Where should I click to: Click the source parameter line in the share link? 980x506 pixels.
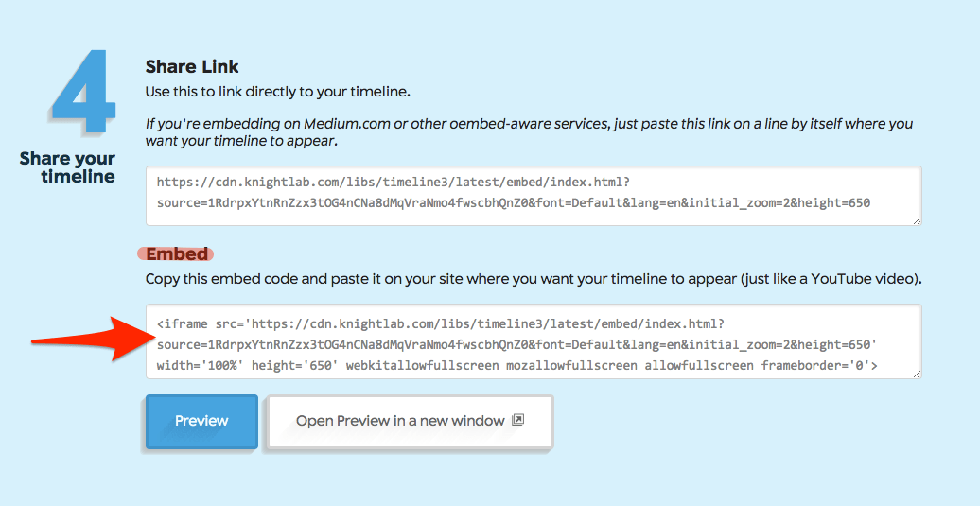(x=513, y=203)
